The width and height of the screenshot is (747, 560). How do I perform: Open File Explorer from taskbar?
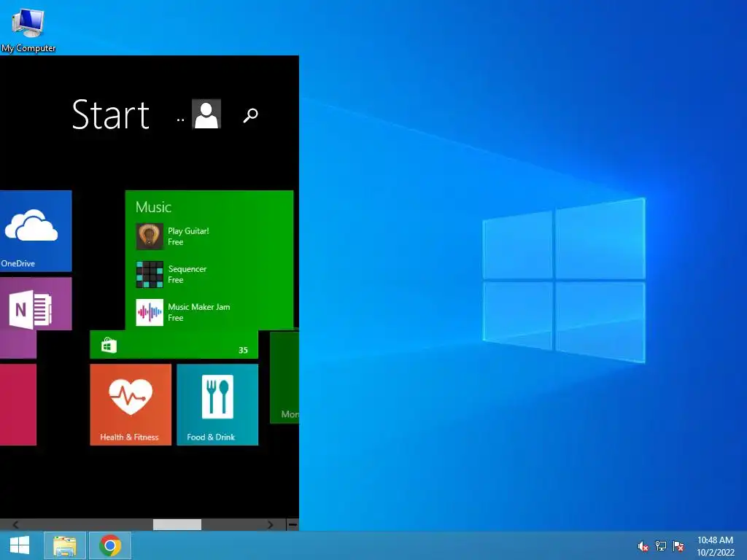(65, 545)
